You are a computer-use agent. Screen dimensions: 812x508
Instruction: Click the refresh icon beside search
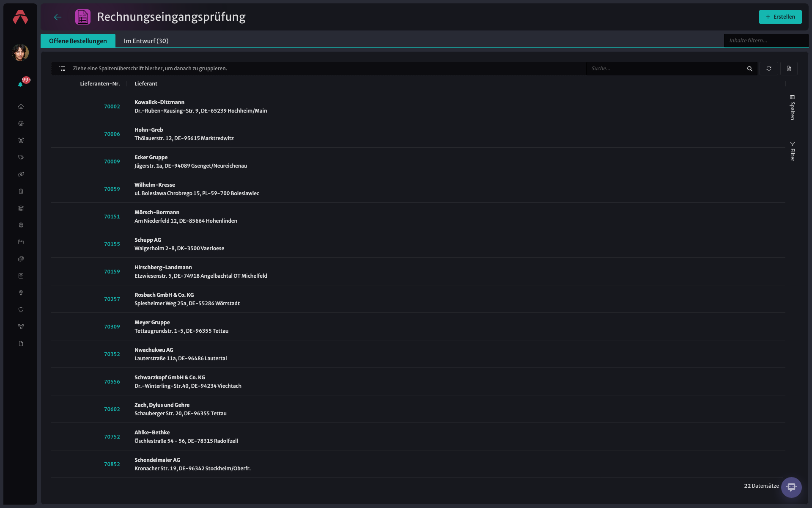tap(769, 69)
